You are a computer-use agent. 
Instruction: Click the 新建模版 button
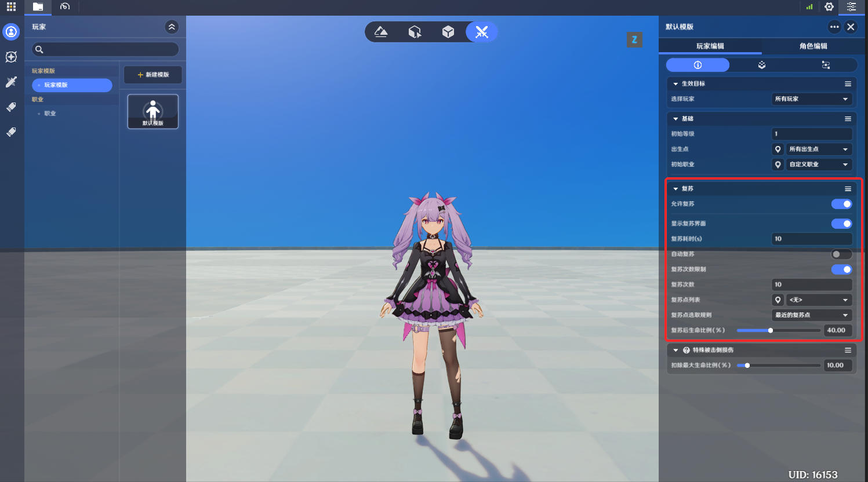tap(153, 75)
